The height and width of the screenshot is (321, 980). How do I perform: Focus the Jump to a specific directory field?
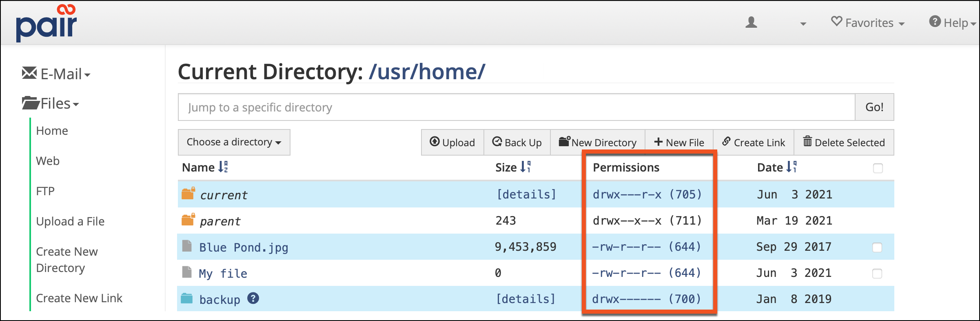click(x=517, y=107)
